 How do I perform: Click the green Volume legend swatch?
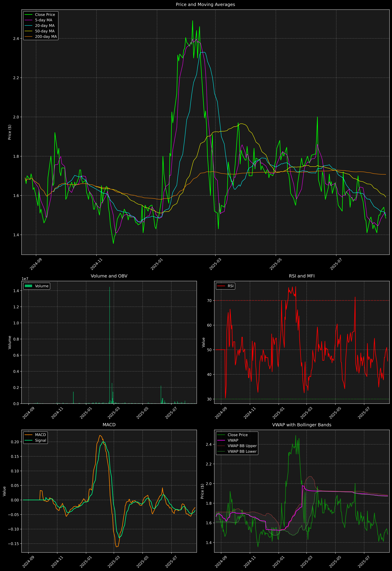29,286
